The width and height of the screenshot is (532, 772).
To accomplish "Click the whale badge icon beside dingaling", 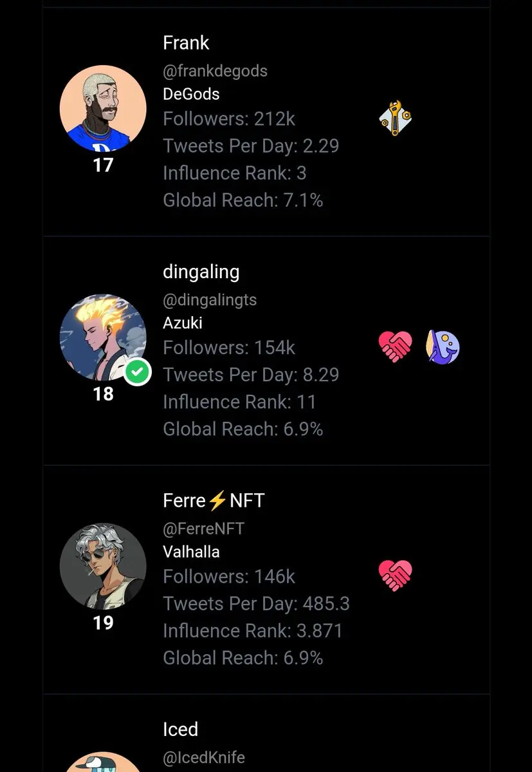I will tap(443, 346).
